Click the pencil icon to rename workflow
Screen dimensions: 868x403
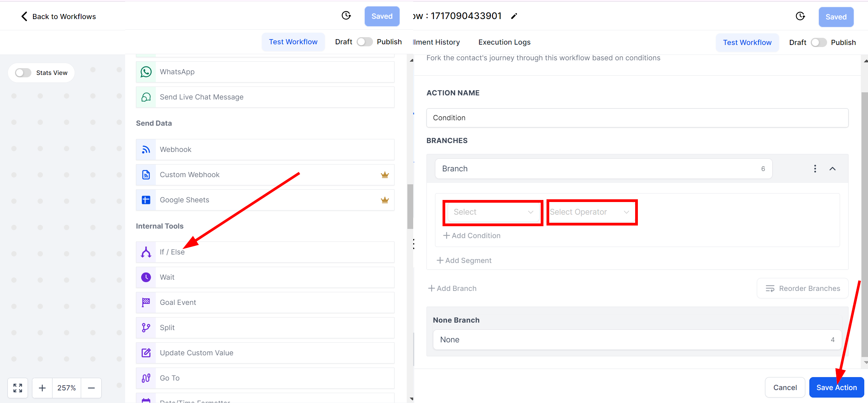[514, 16]
